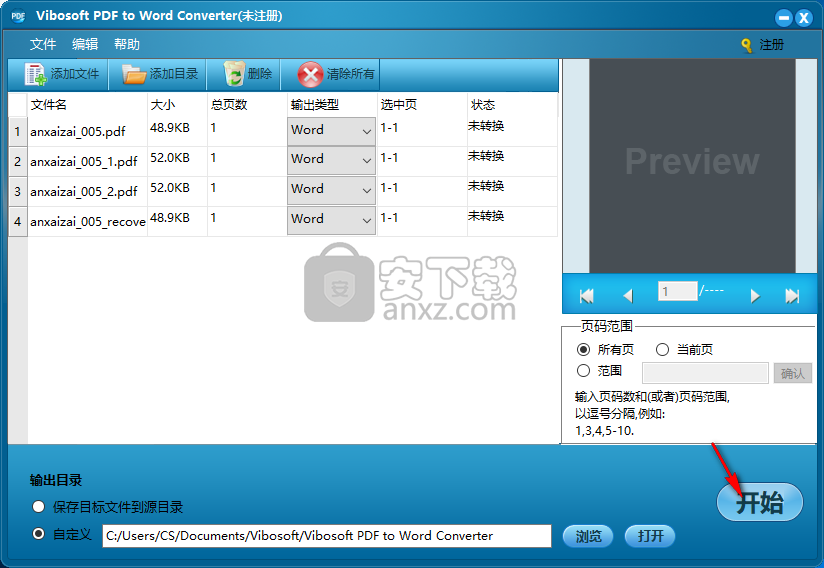
Task: Click the Clear All (清除所有) icon
Action: click(x=311, y=74)
